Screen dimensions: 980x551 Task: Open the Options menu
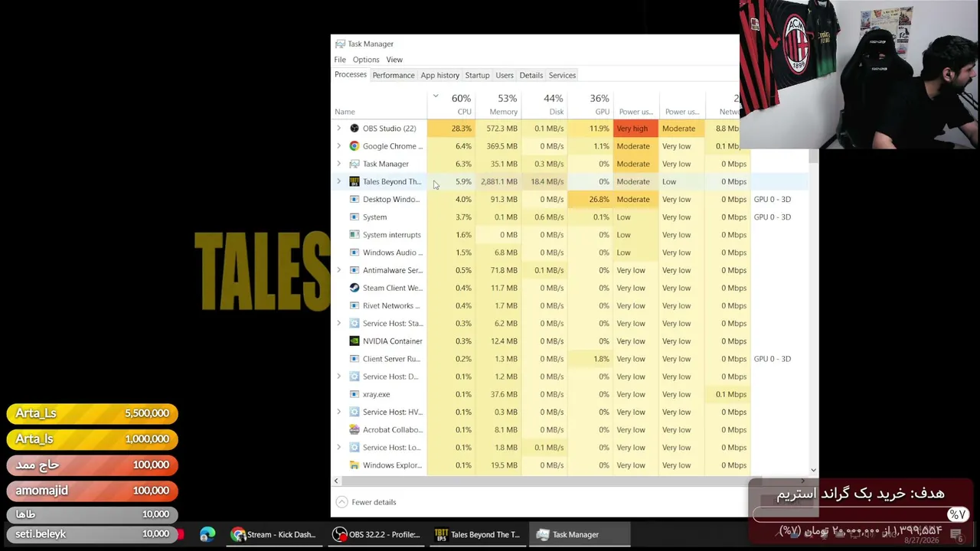(x=366, y=60)
